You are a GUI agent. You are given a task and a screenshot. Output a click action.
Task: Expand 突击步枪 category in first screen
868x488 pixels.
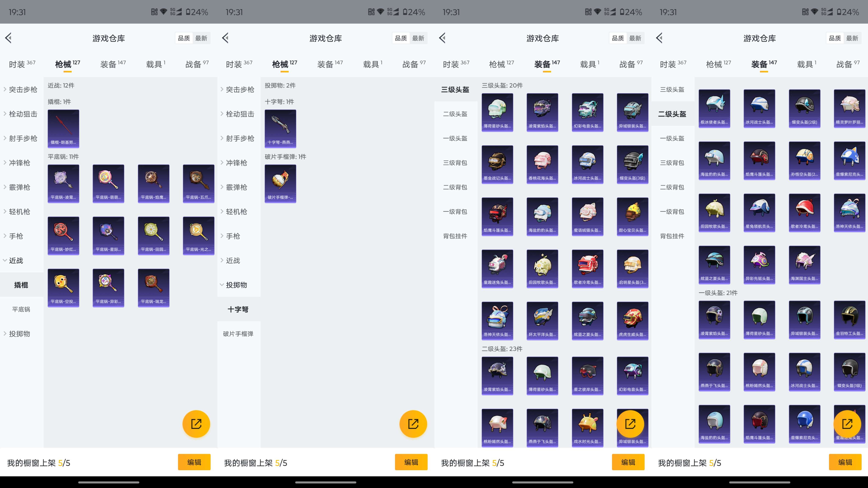pyautogui.click(x=22, y=89)
